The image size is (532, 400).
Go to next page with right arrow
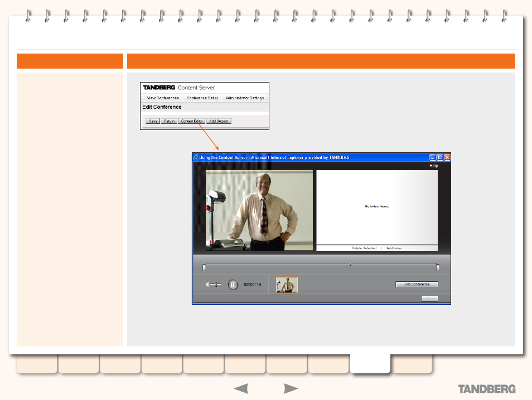coord(291,388)
